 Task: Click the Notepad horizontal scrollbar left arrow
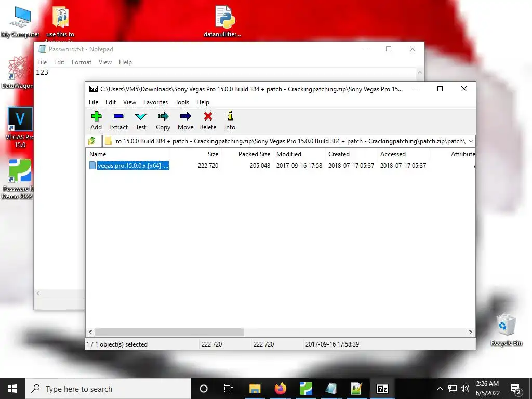38,293
